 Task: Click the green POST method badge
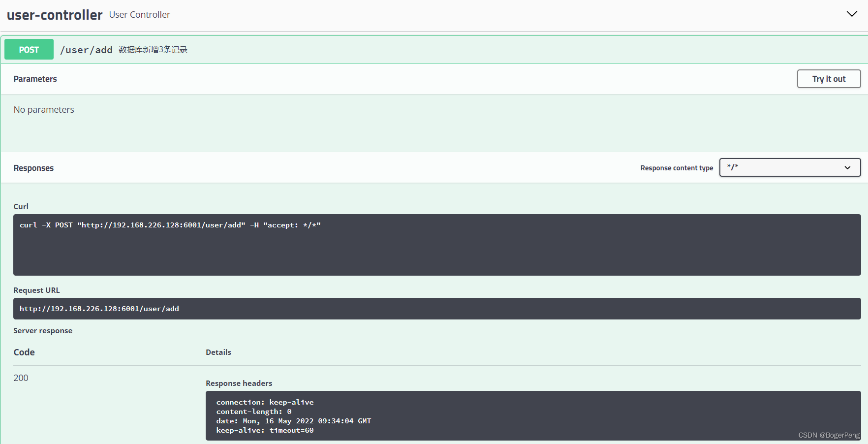tap(29, 49)
